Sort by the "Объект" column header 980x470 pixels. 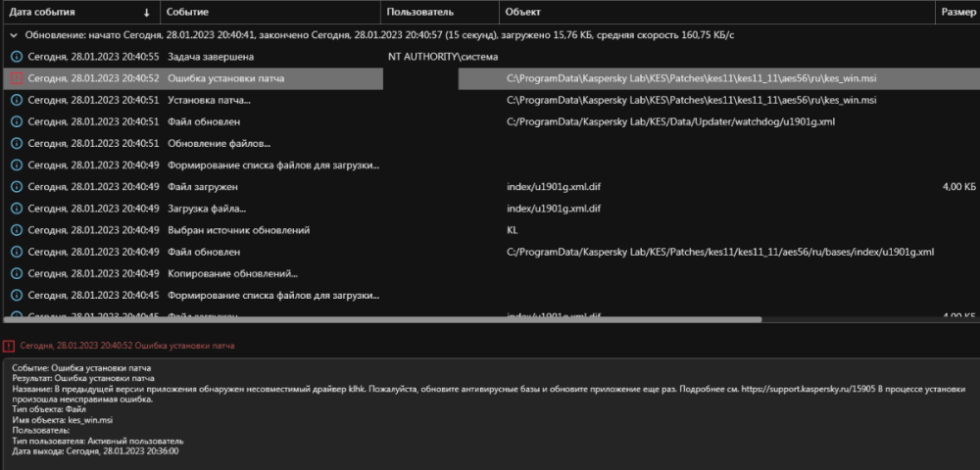523,12
